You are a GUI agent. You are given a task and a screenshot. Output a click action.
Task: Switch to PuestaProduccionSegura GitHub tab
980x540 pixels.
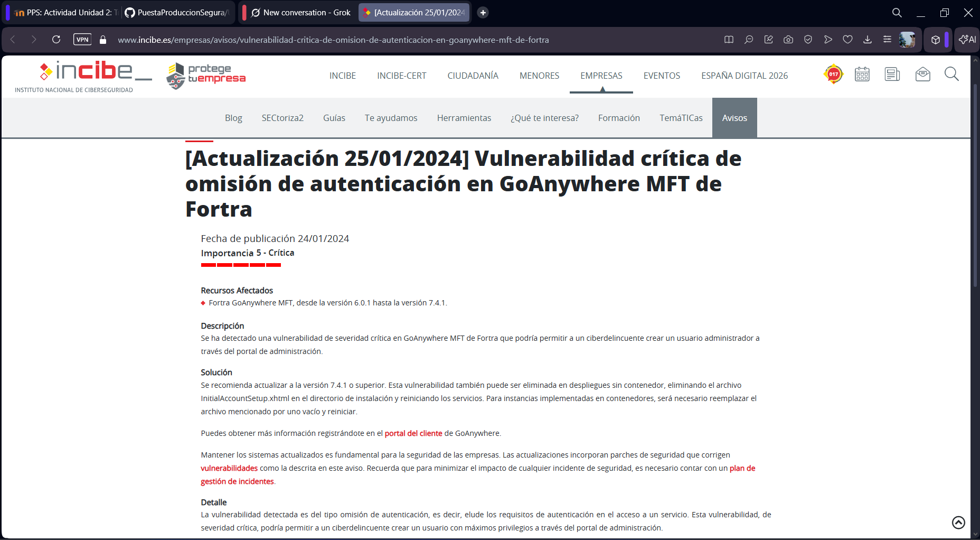[x=177, y=13]
